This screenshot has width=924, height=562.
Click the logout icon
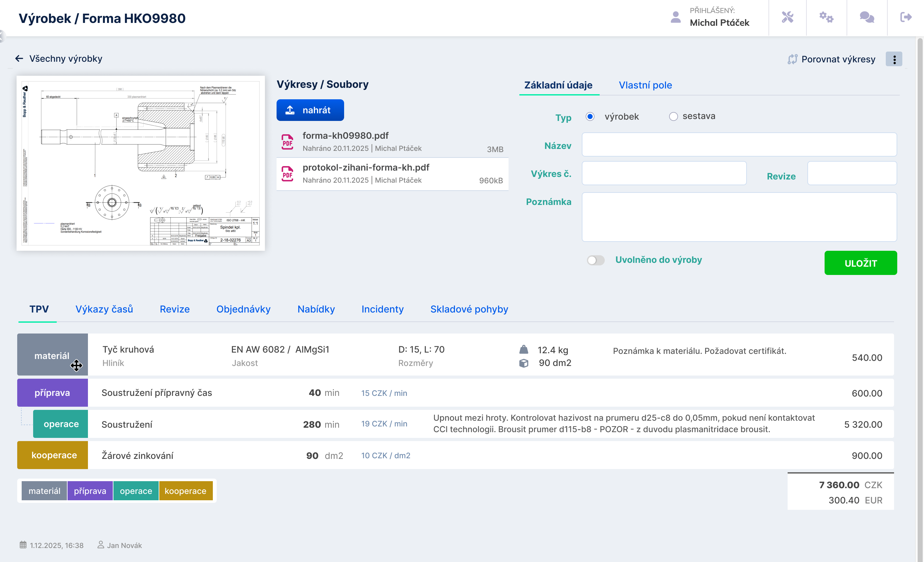[x=906, y=17]
